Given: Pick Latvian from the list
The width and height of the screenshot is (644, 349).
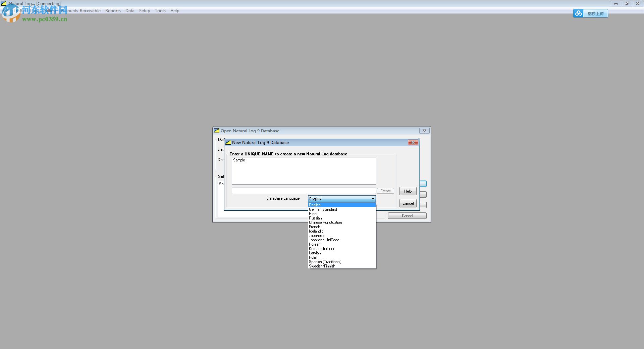Looking at the screenshot, I should click(342, 253).
